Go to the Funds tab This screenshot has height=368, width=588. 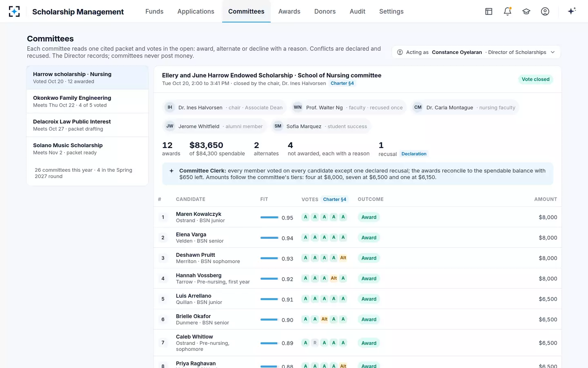(x=154, y=11)
